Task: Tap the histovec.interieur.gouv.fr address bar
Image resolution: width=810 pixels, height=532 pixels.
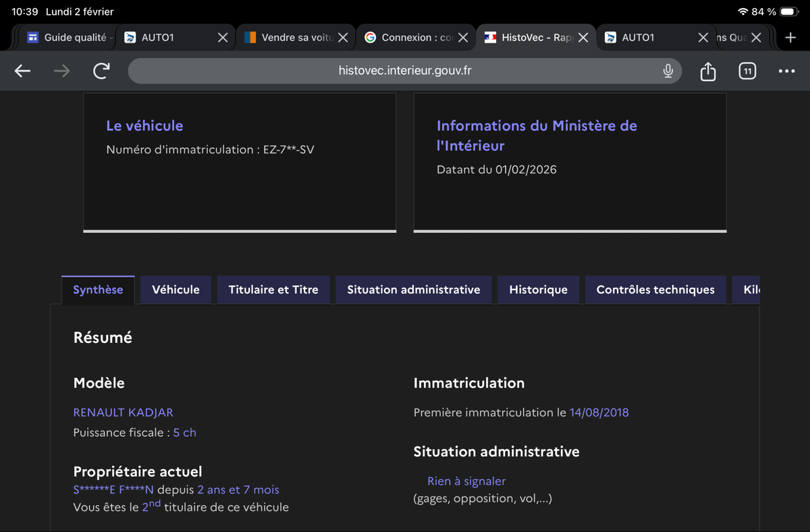Action: tap(404, 71)
